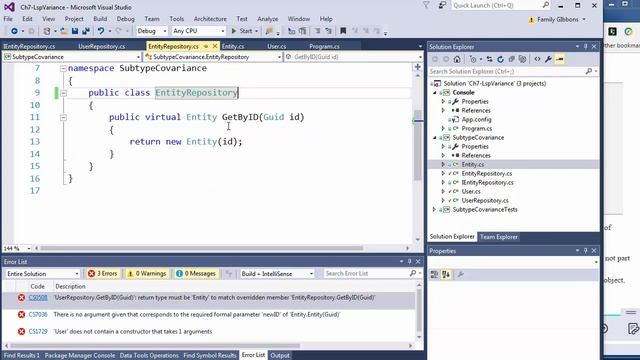This screenshot has width=640, height=360.
Task: Click the Refresh icon in Solution Explorer
Action: [500, 59]
